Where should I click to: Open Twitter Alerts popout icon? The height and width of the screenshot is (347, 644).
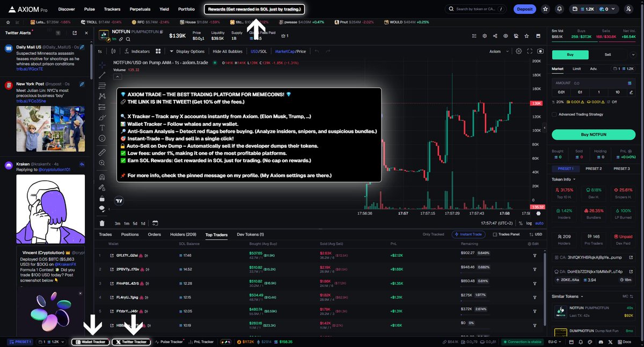click(x=74, y=33)
